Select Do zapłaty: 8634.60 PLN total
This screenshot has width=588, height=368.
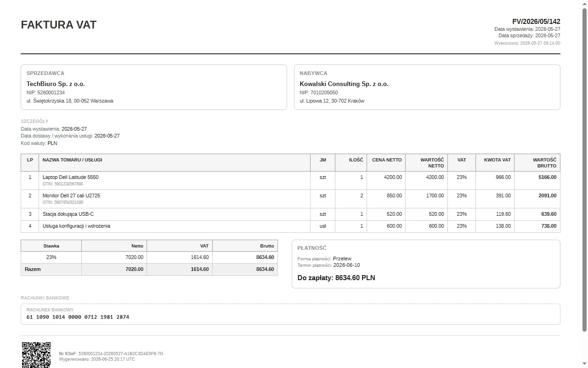click(336, 278)
